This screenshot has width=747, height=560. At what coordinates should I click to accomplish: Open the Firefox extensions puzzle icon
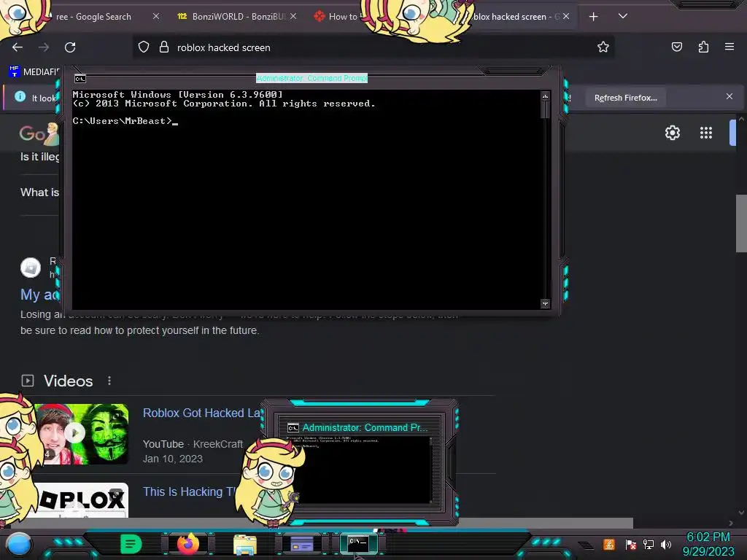[703, 47]
